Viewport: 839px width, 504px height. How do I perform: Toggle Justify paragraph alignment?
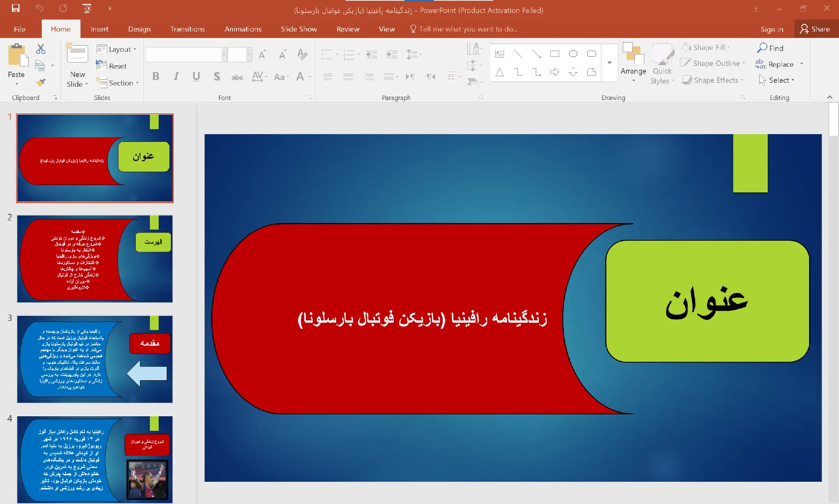[x=389, y=77]
